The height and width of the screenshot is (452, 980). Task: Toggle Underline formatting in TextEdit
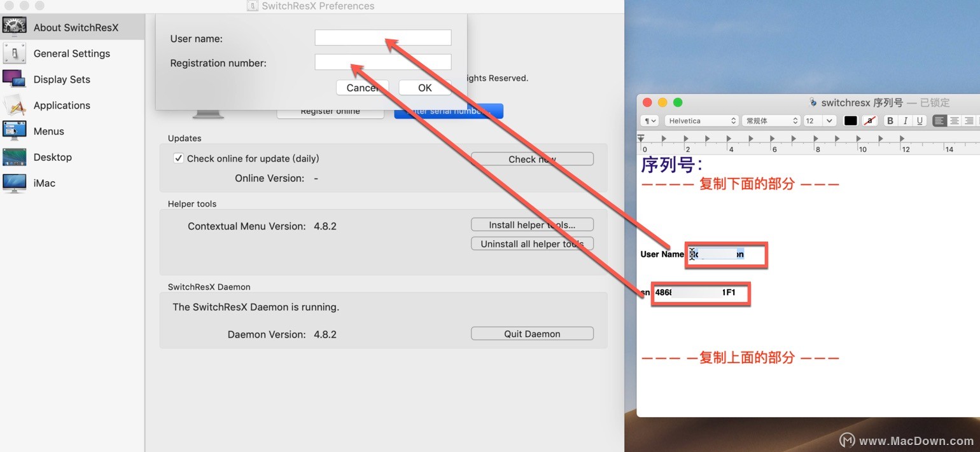(920, 121)
